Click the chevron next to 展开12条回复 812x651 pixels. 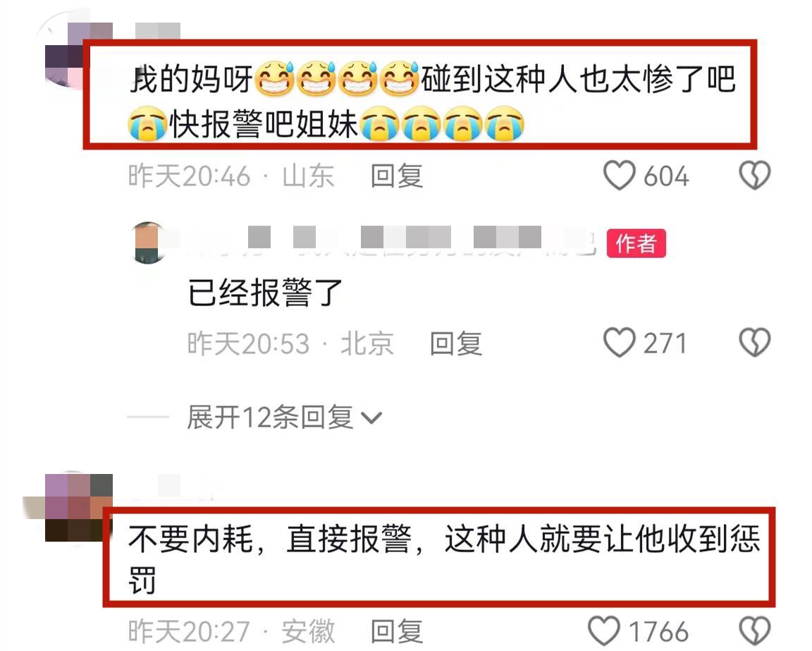coord(371,418)
